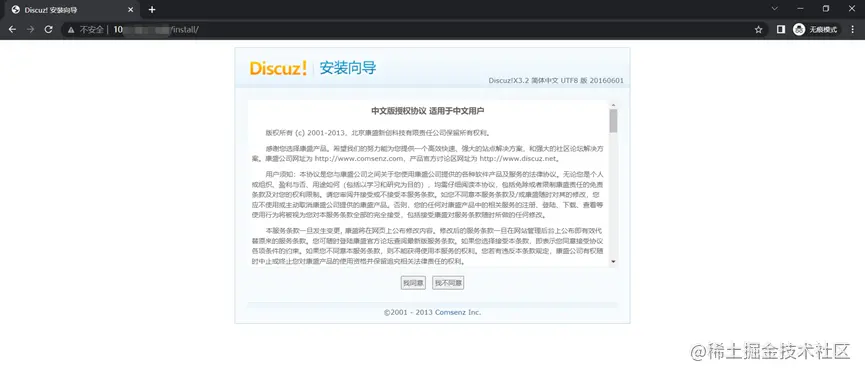The width and height of the screenshot is (865, 376).
Task: Click the Discuz!X3.2 简体中文 UTF8 version text
Action: 556,80
